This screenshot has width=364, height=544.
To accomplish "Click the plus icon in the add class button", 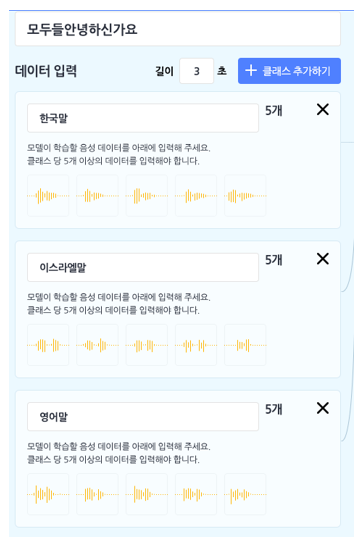I will (x=251, y=70).
